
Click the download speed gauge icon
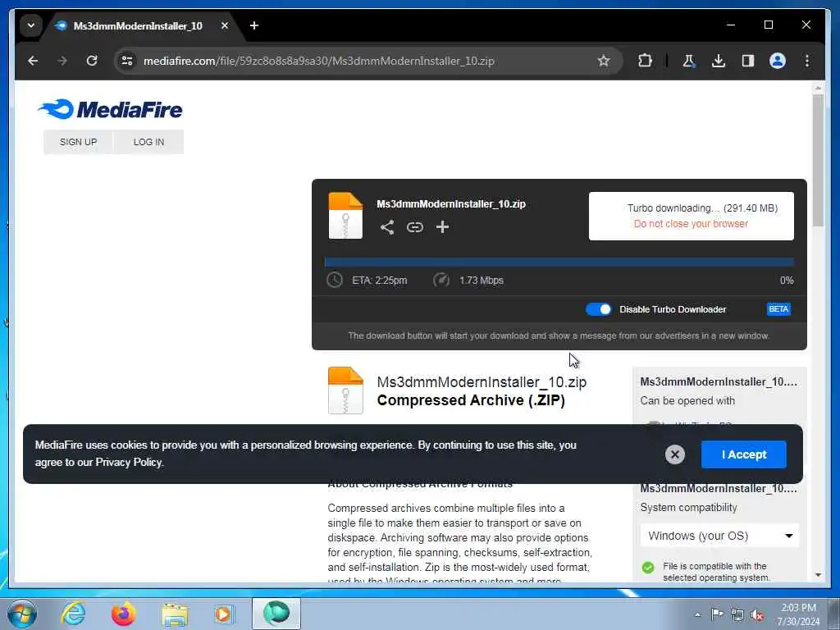pyautogui.click(x=441, y=281)
